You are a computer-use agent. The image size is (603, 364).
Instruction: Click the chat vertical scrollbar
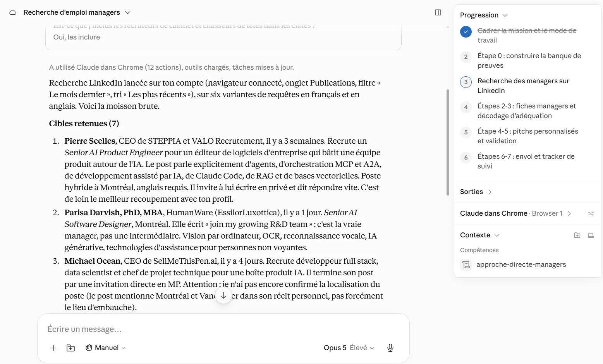(448, 143)
